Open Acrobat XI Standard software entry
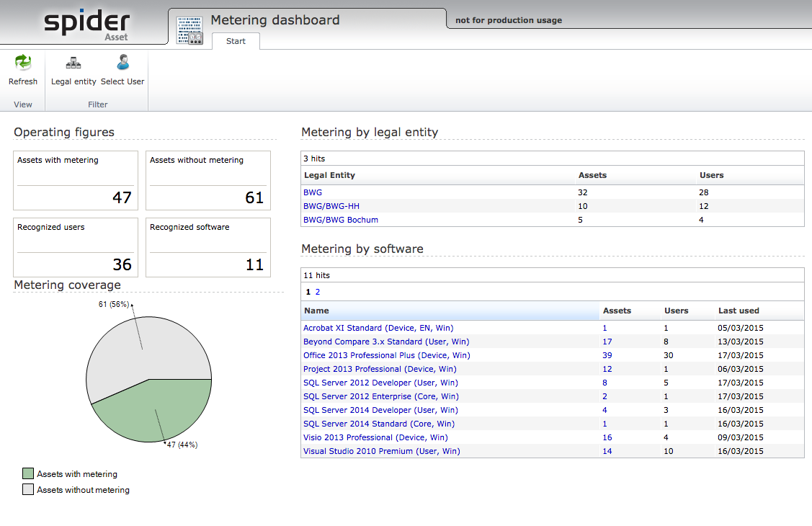 point(378,328)
